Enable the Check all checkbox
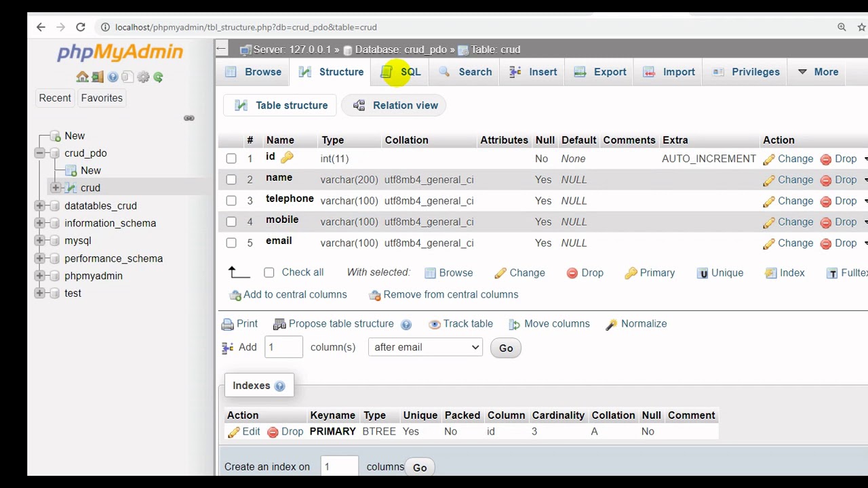The image size is (868, 488). pyautogui.click(x=269, y=272)
